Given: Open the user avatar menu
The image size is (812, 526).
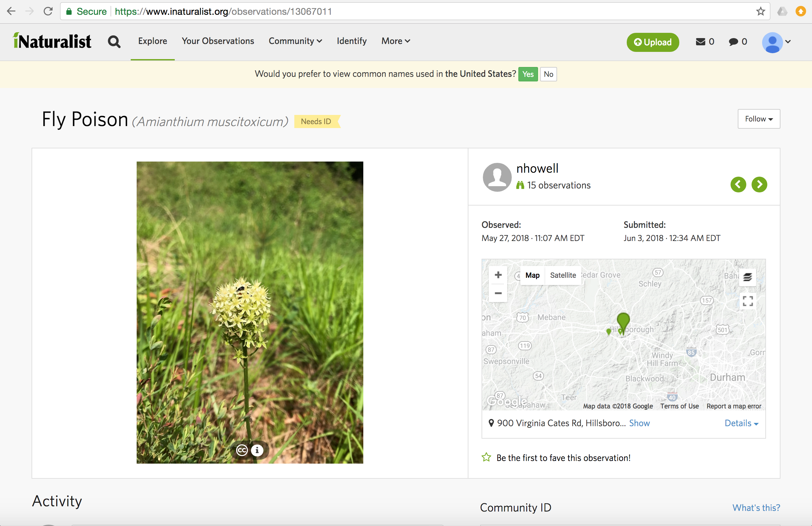Looking at the screenshot, I should coord(776,42).
